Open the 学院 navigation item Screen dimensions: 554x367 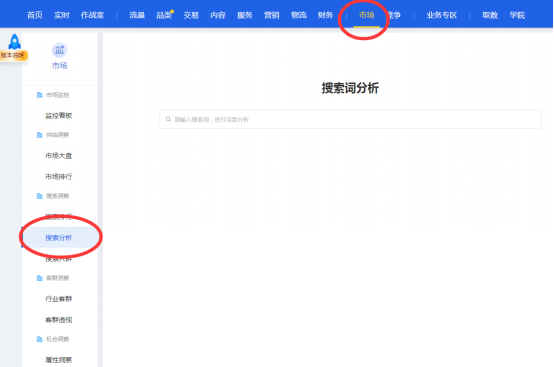tap(517, 15)
